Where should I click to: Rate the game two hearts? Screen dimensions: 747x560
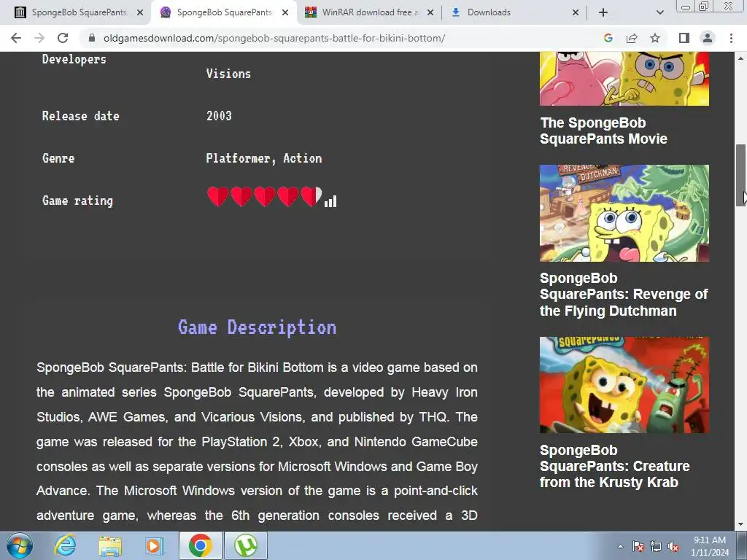point(241,197)
